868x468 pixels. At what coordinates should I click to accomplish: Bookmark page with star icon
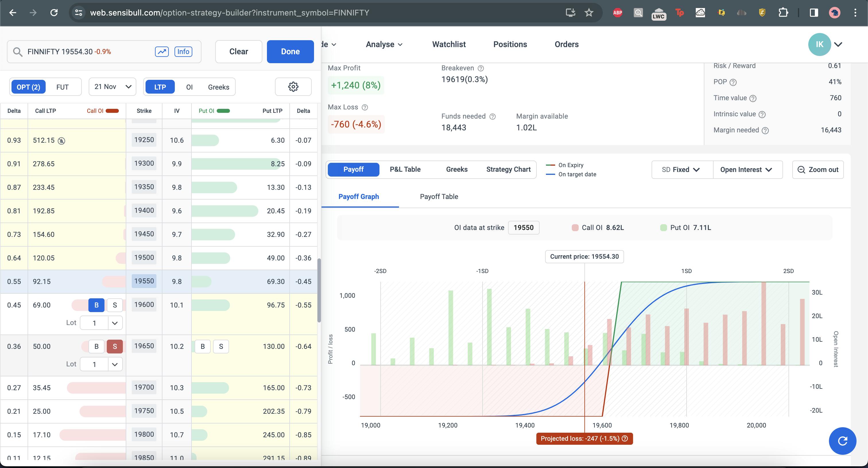[589, 13]
